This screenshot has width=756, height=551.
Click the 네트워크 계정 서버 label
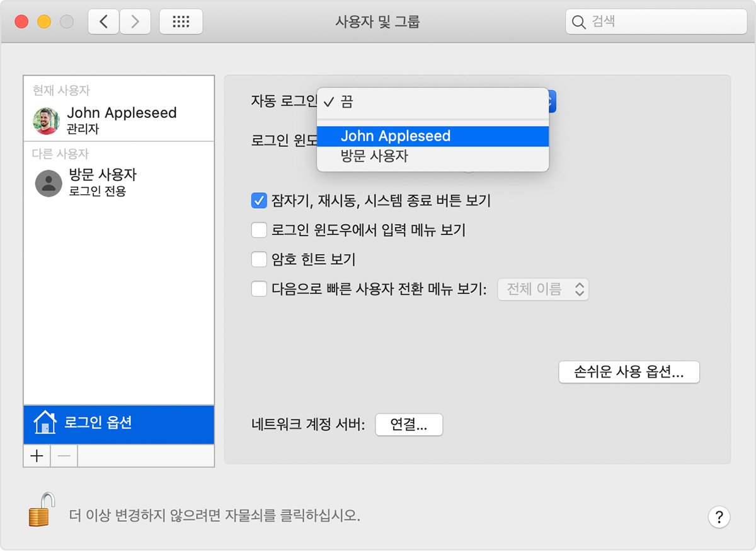308,425
